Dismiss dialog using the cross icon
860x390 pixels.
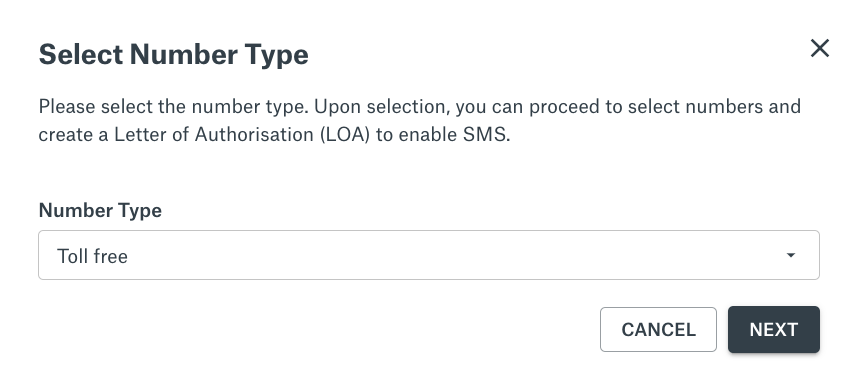pyautogui.click(x=819, y=48)
